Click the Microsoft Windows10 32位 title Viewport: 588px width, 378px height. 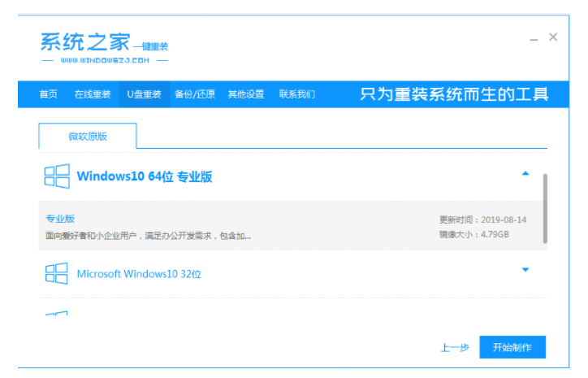(x=139, y=274)
